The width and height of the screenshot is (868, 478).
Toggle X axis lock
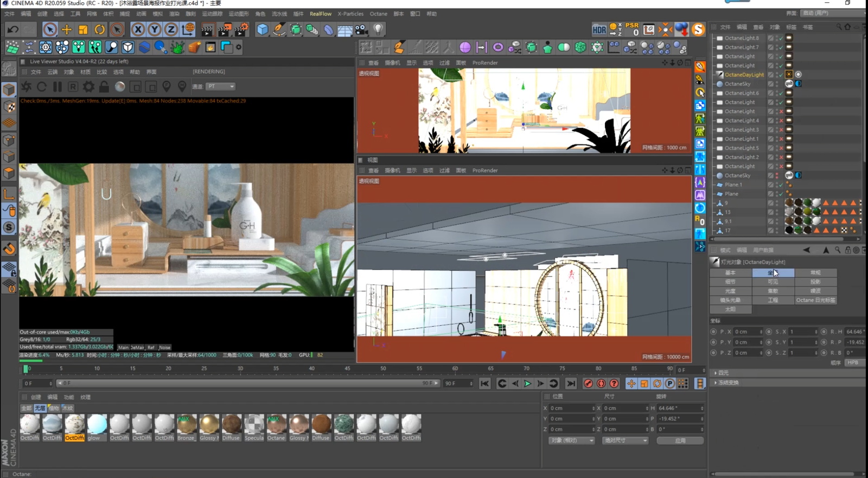138,29
